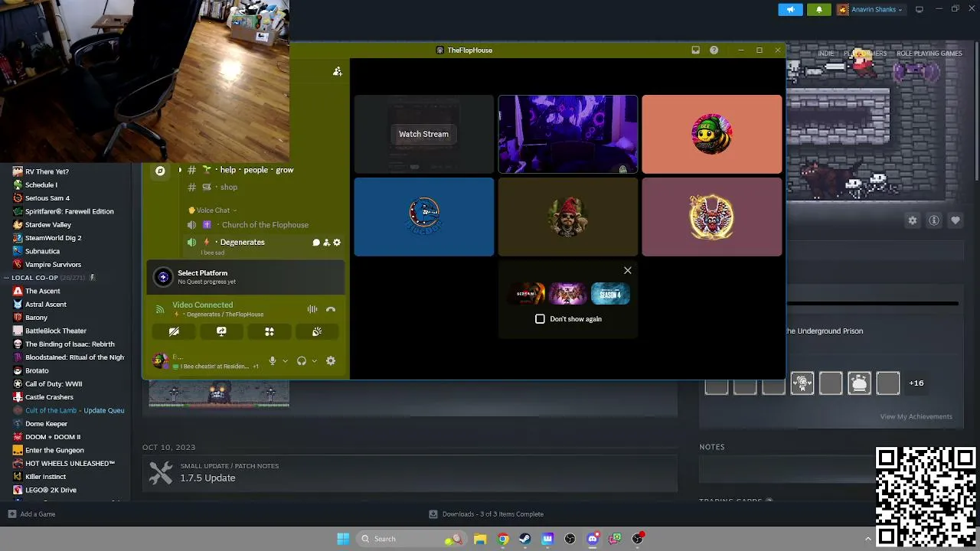Click the Share Your Screen button
Viewport: 980px width, 551px height.
click(x=221, y=331)
